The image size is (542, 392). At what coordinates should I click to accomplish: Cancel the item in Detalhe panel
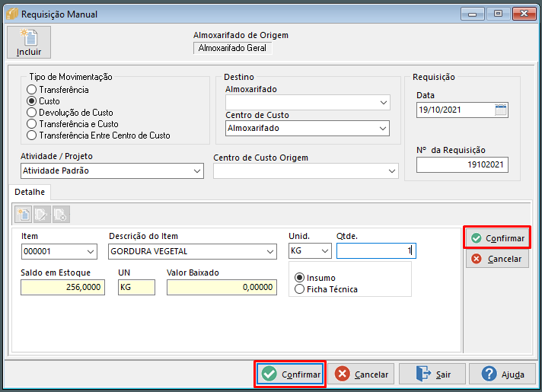pos(497,259)
